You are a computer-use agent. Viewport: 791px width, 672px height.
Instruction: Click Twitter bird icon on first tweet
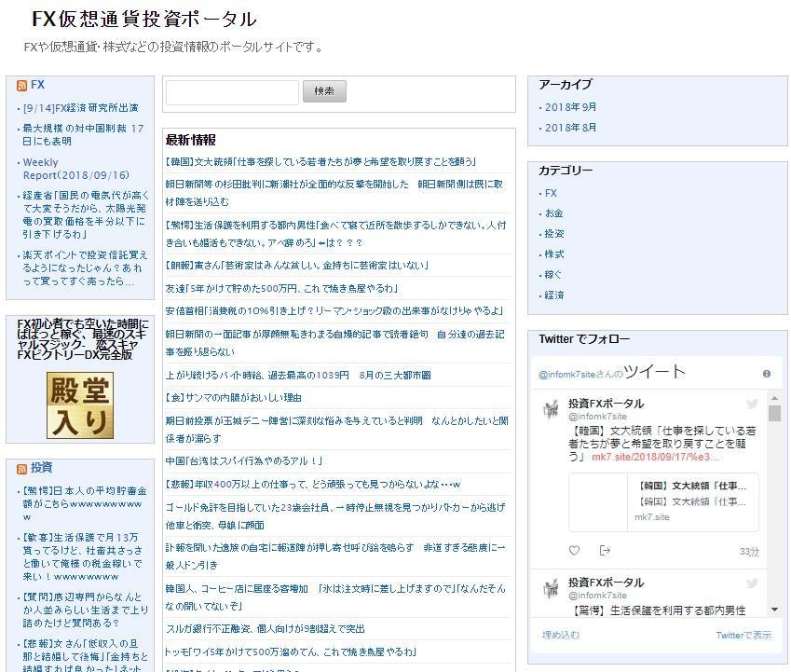coord(752,404)
